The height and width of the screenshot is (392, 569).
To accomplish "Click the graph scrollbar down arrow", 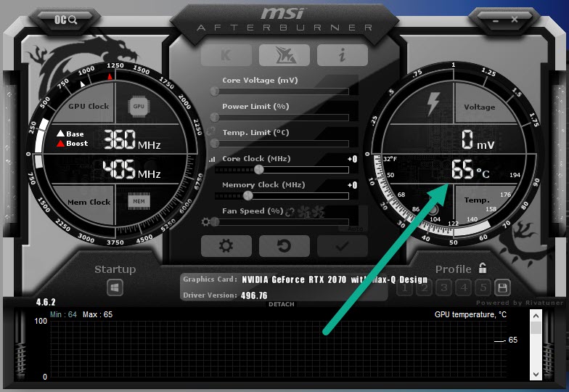I will pyautogui.click(x=536, y=375).
